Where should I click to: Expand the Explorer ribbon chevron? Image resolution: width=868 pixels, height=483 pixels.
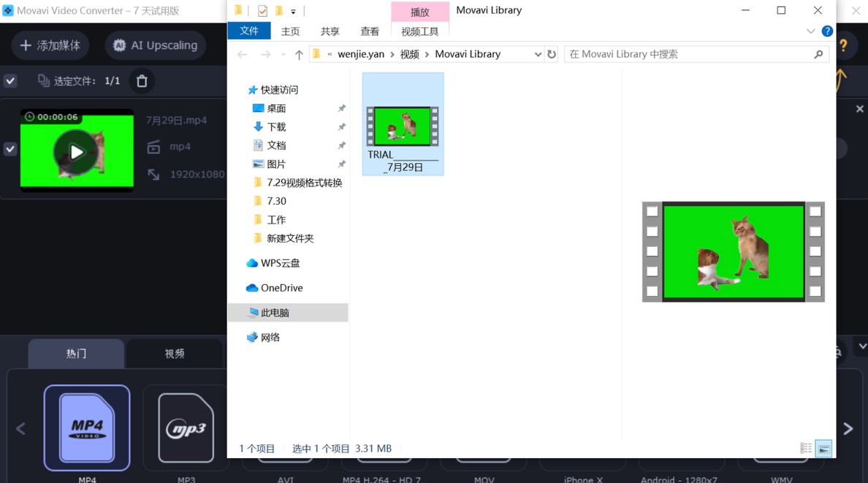click(x=810, y=31)
